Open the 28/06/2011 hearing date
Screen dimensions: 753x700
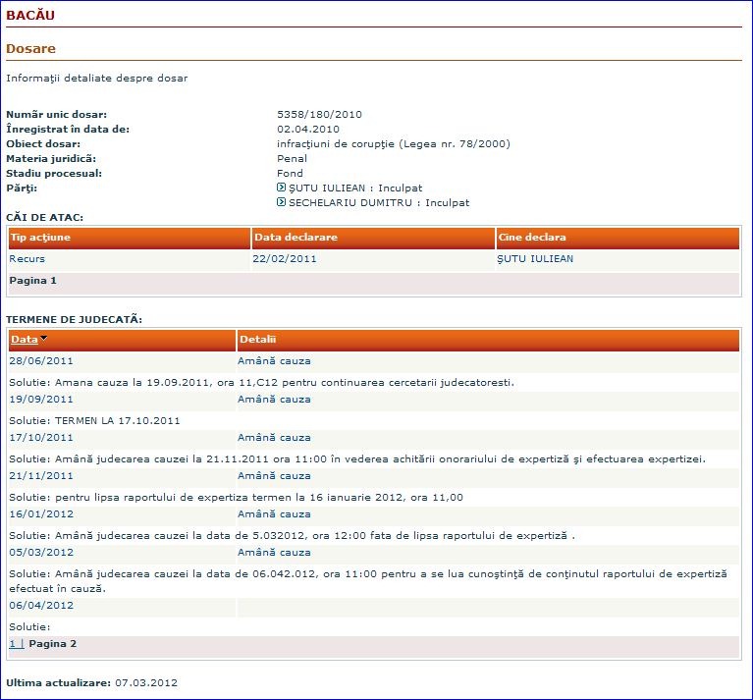click(41, 360)
